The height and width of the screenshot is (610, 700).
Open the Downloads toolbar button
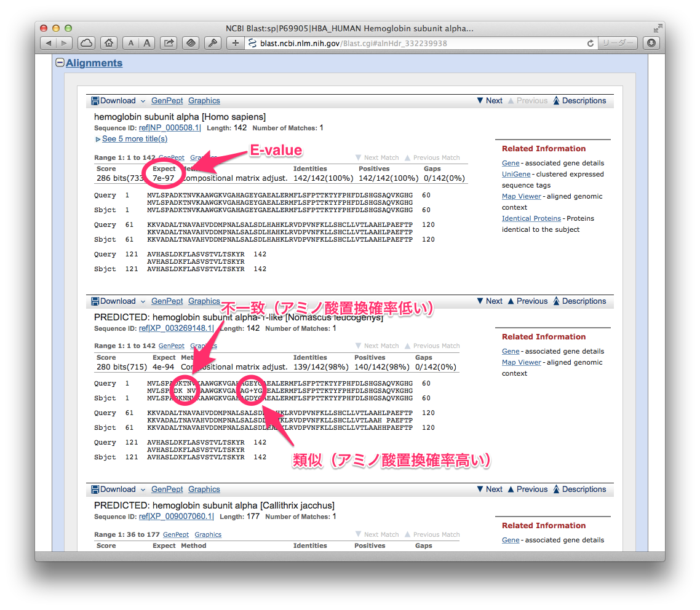[651, 43]
